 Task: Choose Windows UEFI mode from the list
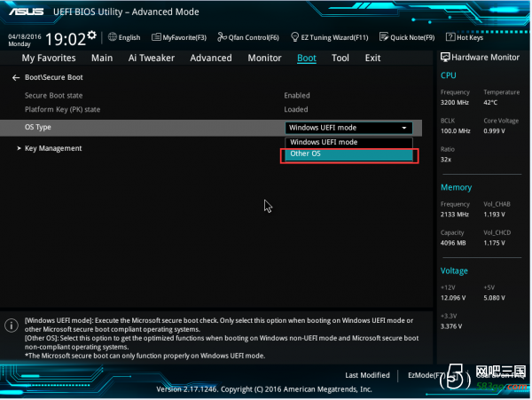[x=348, y=142]
